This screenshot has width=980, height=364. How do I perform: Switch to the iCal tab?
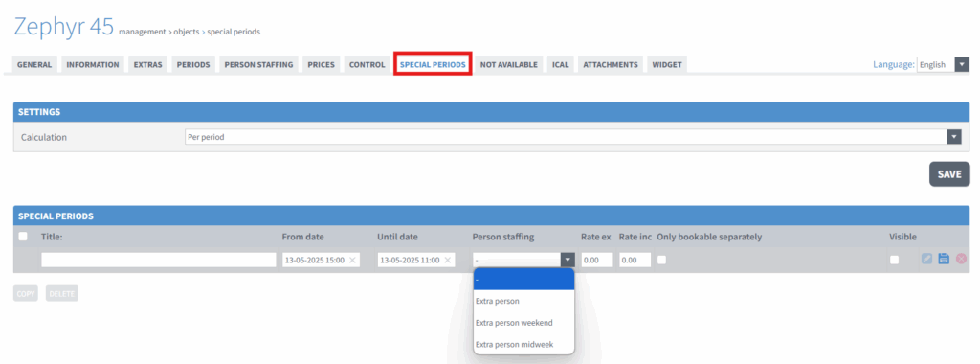(x=561, y=64)
